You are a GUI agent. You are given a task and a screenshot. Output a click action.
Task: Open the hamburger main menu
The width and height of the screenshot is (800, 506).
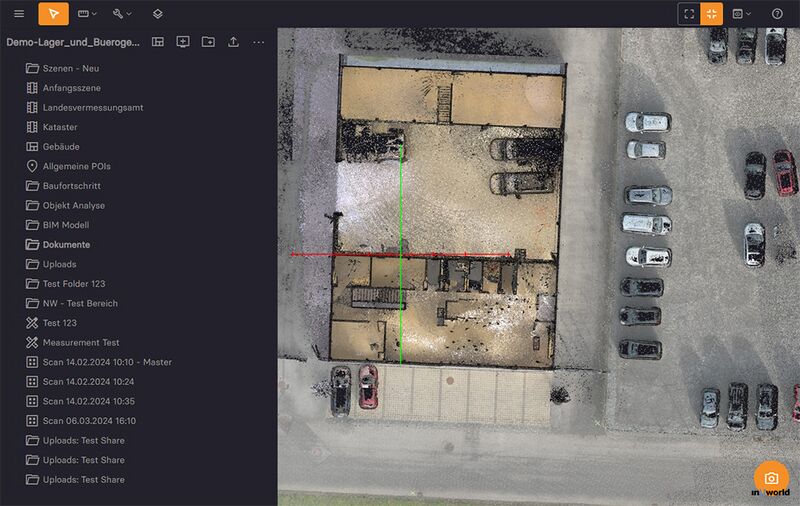pos(19,14)
